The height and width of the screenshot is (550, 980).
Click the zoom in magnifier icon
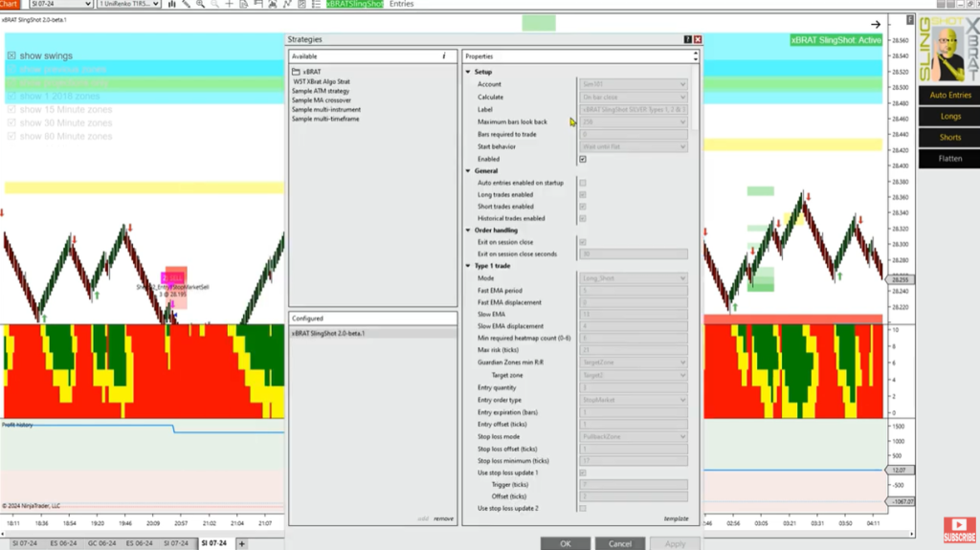(x=201, y=4)
